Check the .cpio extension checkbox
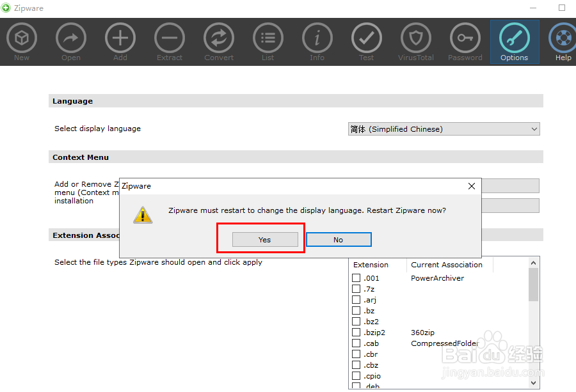Screen dimensions: 576x392 356,376
